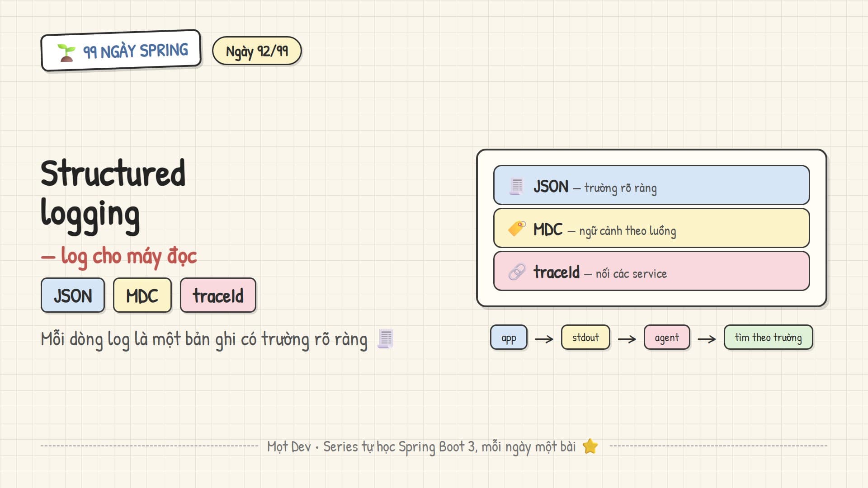Click the app box in the flow
This screenshot has width=868, height=488.
[x=509, y=338]
